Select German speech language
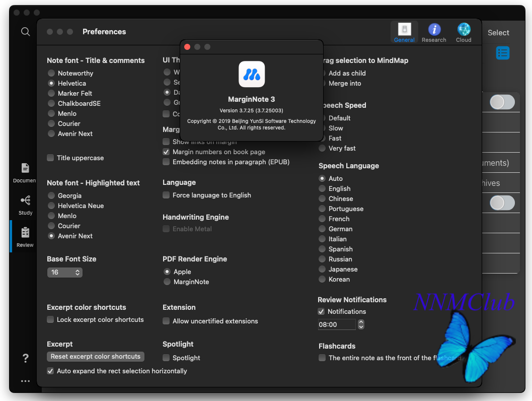The width and height of the screenshot is (532, 401). tap(322, 229)
